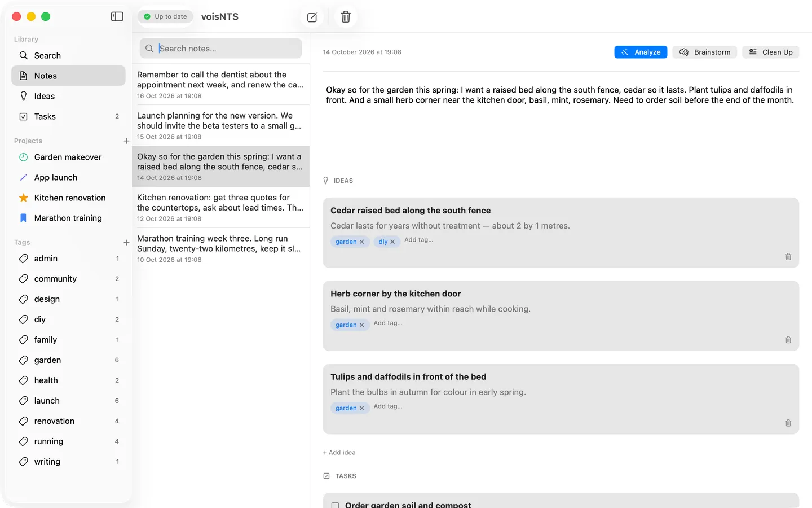Delete note using the toolbar trash icon
Viewport: 812px width, 508px height.
[x=346, y=17]
